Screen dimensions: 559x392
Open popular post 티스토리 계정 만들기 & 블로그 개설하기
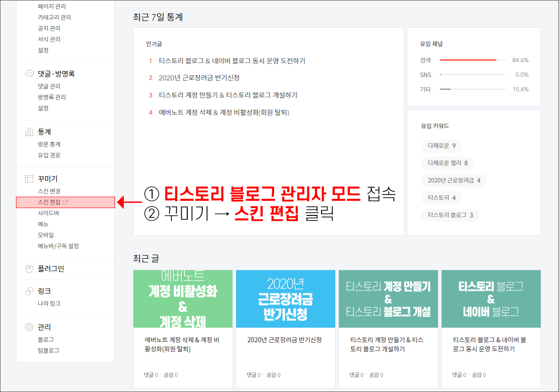[x=228, y=95]
